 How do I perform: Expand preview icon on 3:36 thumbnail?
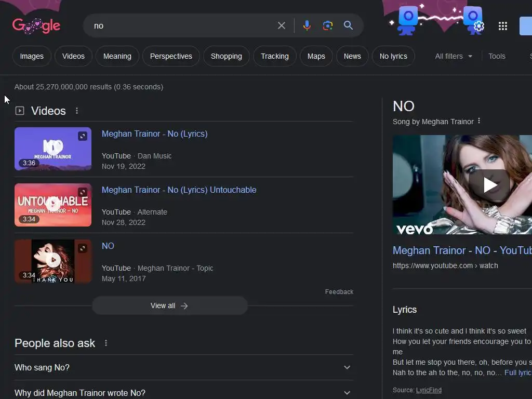(x=83, y=136)
